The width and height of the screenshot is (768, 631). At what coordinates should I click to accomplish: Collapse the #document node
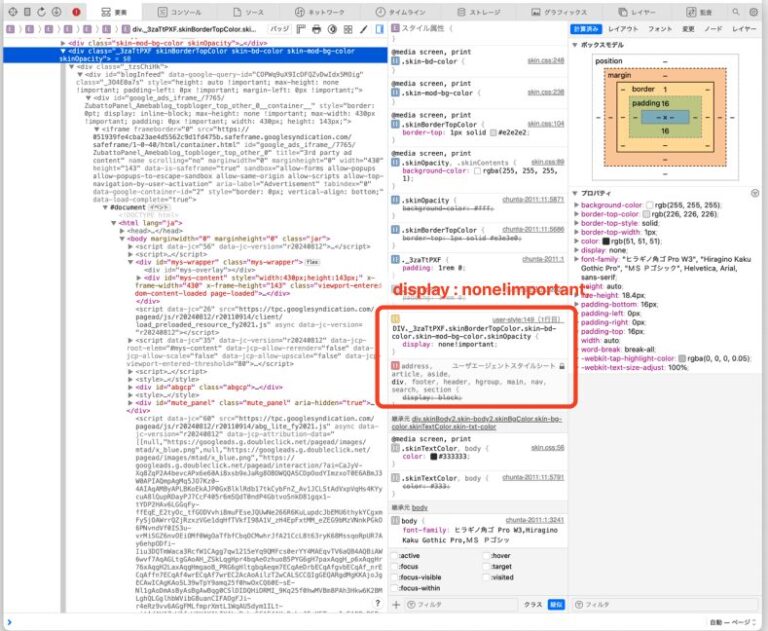(105, 207)
